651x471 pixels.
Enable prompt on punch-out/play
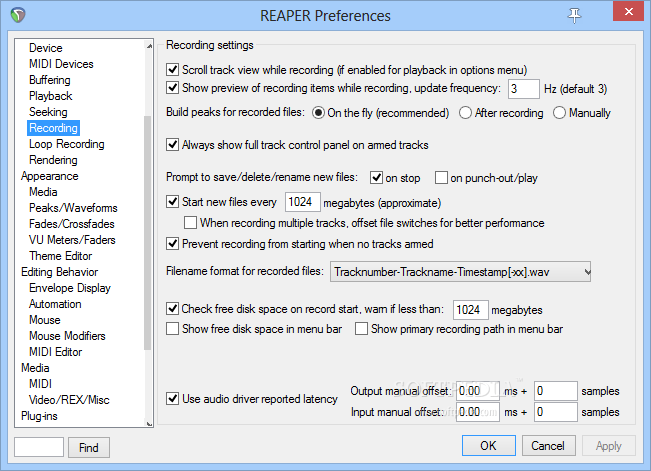(441, 178)
